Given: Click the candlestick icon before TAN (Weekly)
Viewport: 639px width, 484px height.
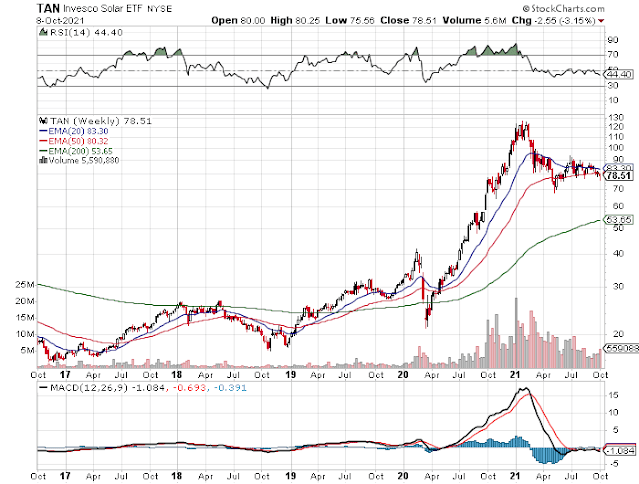Looking at the screenshot, I should (x=43, y=121).
